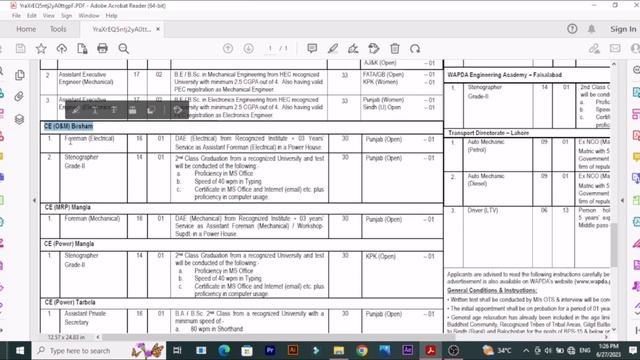Open Adobe Premiere Pro from the taskbar
This screenshot has height=360, width=640.
(270, 351)
